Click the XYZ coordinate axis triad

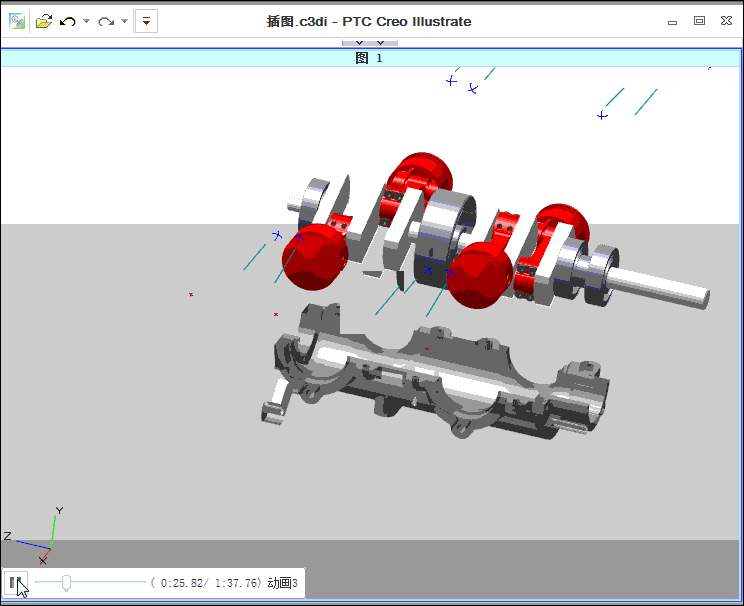34,536
